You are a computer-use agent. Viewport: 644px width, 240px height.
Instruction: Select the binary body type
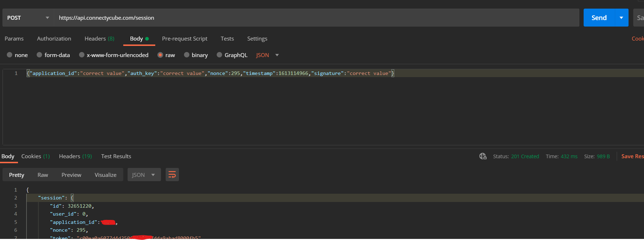pos(196,55)
